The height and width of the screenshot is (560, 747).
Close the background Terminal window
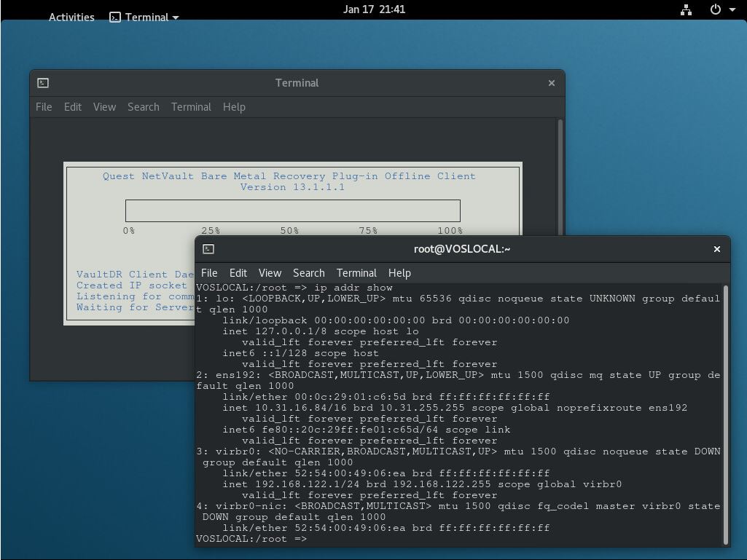[552, 83]
